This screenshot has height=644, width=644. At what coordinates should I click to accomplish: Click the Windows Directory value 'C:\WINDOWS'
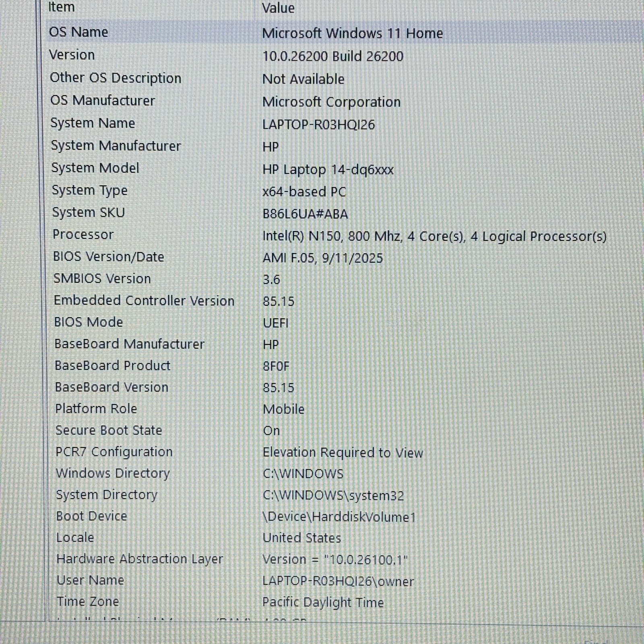tap(303, 473)
